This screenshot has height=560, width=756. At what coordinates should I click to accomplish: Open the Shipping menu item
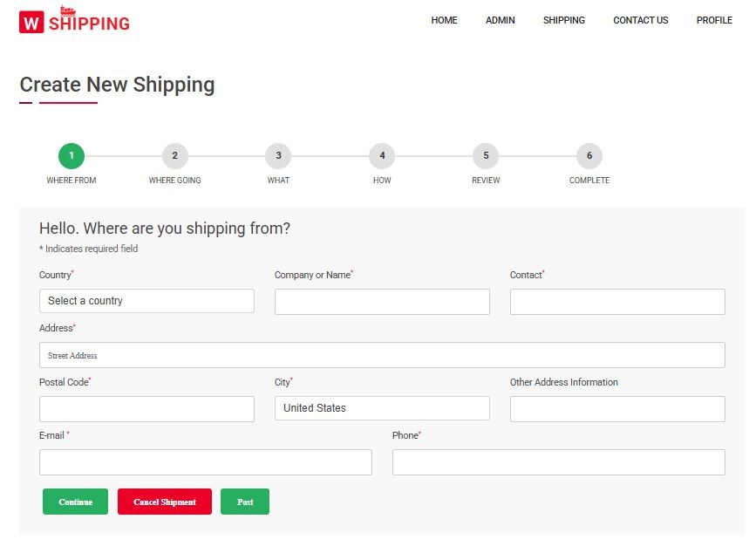(563, 20)
